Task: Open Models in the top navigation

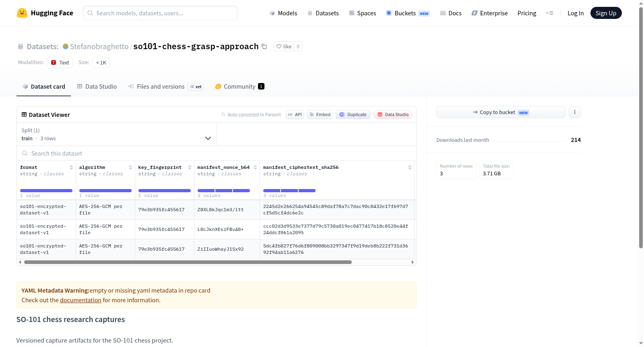Action: tap(283, 13)
